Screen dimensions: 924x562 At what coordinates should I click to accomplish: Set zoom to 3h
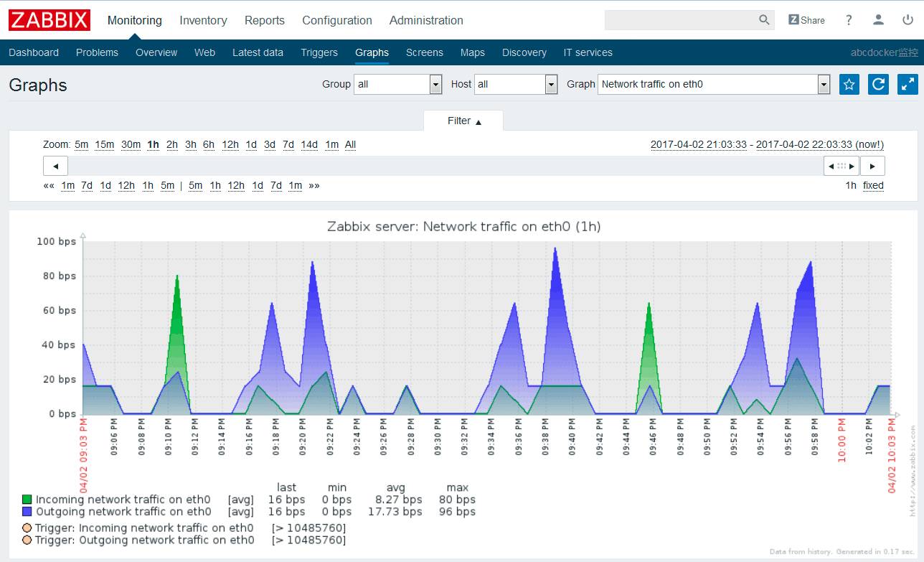click(x=191, y=144)
